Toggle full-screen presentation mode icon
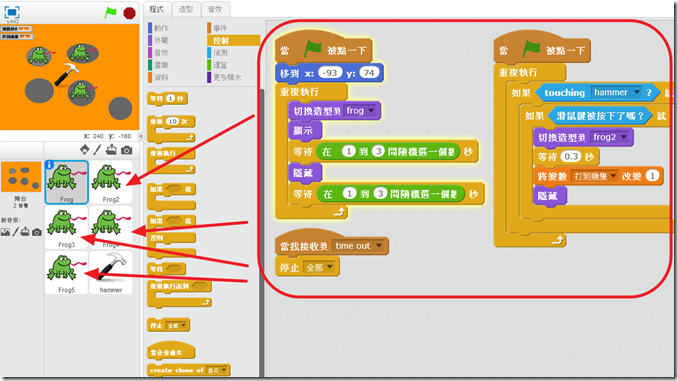 (x=12, y=12)
